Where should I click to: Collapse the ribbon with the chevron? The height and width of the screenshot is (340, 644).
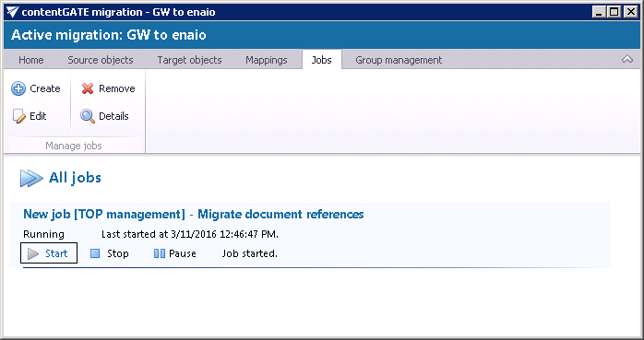point(627,60)
